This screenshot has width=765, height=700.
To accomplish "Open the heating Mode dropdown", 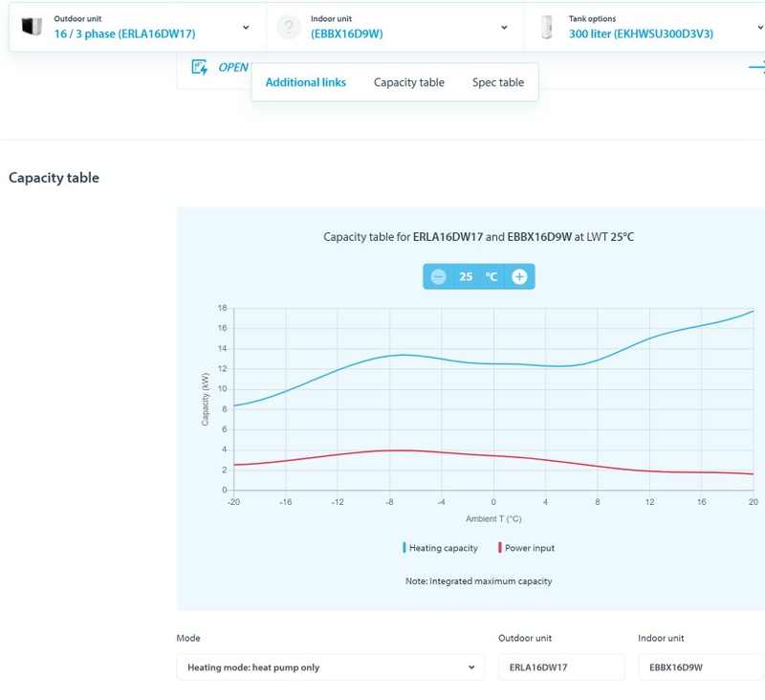I will point(330,667).
